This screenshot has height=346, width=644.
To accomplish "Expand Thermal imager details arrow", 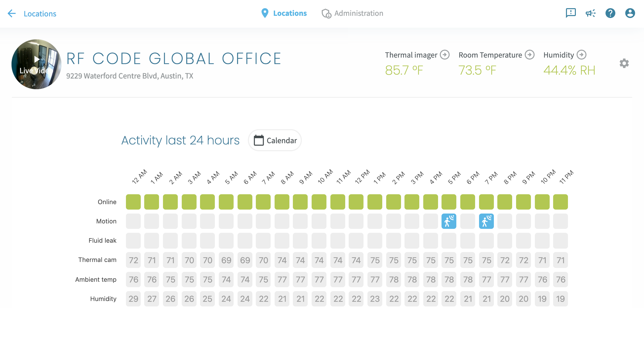I will (x=444, y=55).
